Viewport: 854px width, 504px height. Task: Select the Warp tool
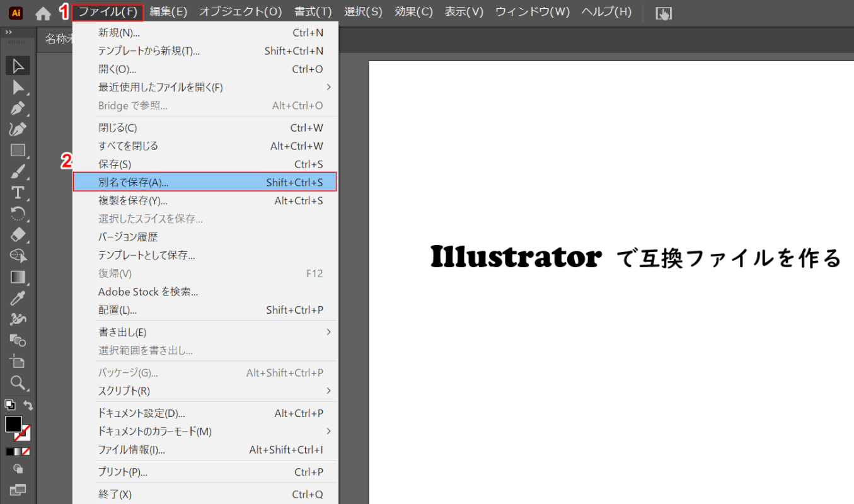coord(18,319)
